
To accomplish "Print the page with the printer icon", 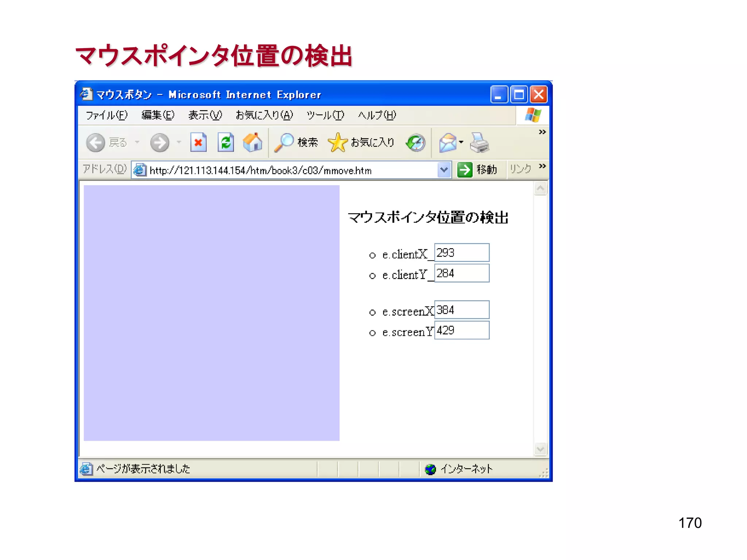I will (479, 143).
